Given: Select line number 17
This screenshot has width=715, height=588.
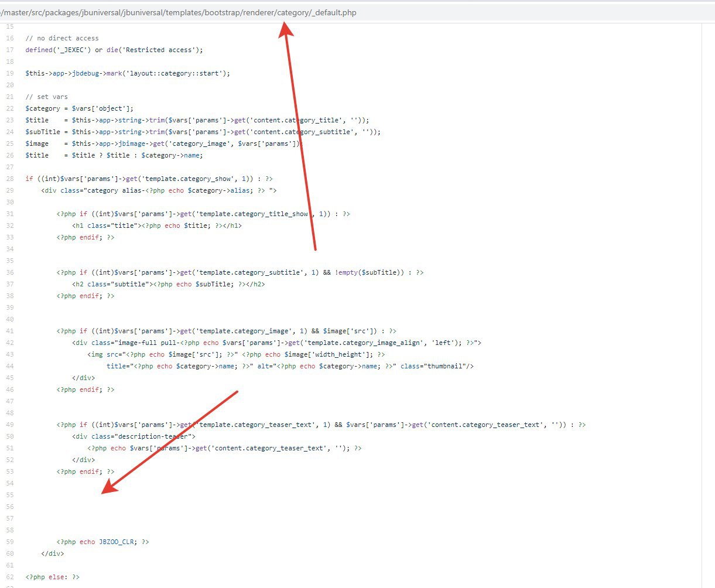Looking at the screenshot, I should click(10, 50).
